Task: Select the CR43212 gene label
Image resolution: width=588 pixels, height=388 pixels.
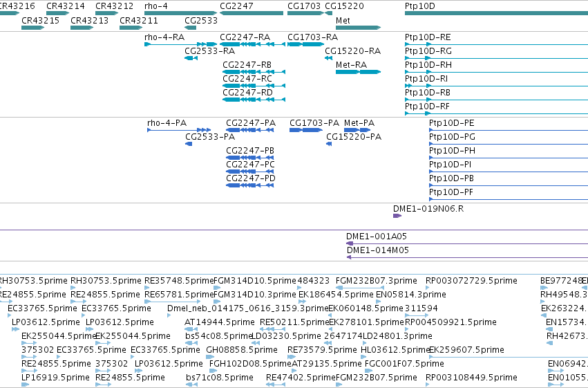Action: 115,6
